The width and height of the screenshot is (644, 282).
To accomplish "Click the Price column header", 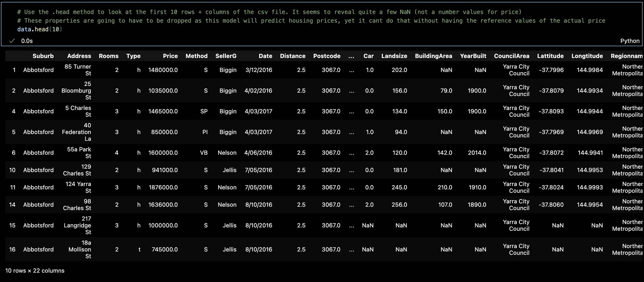I will point(170,56).
